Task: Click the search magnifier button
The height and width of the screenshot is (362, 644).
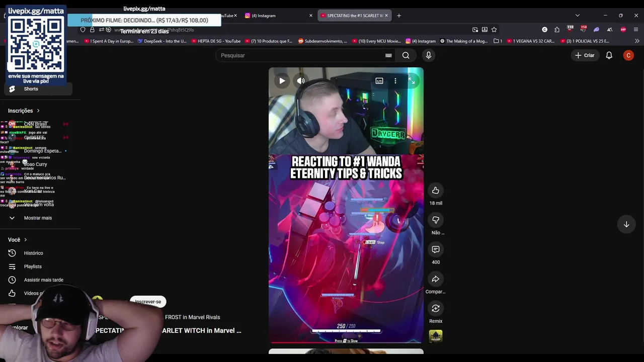Action: [406, 55]
